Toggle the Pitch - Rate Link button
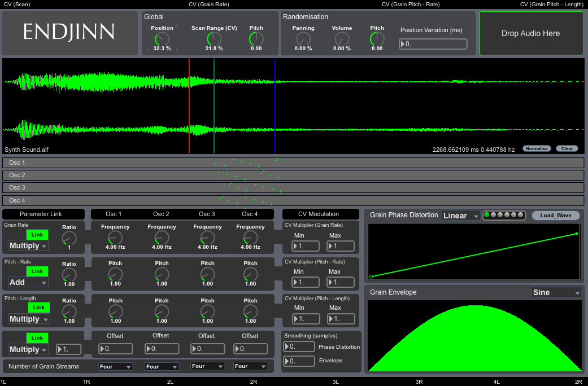The height and width of the screenshot is (386, 588). pyautogui.click(x=37, y=271)
